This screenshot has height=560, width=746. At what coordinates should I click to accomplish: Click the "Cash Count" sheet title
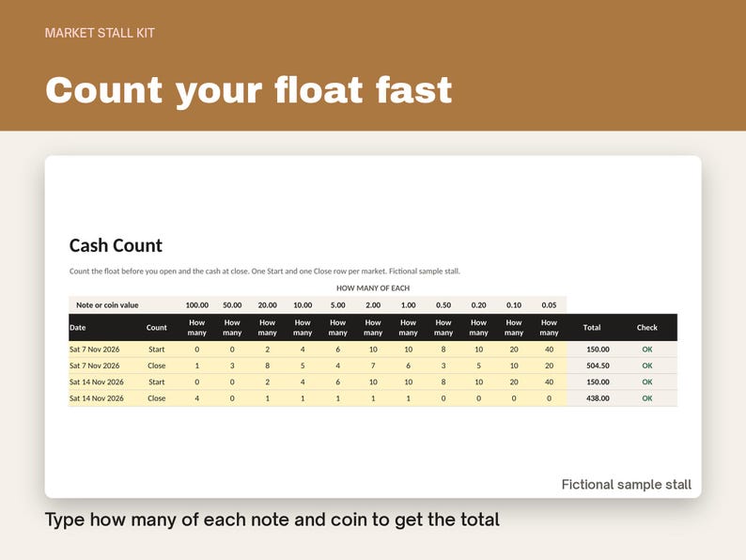coord(116,245)
